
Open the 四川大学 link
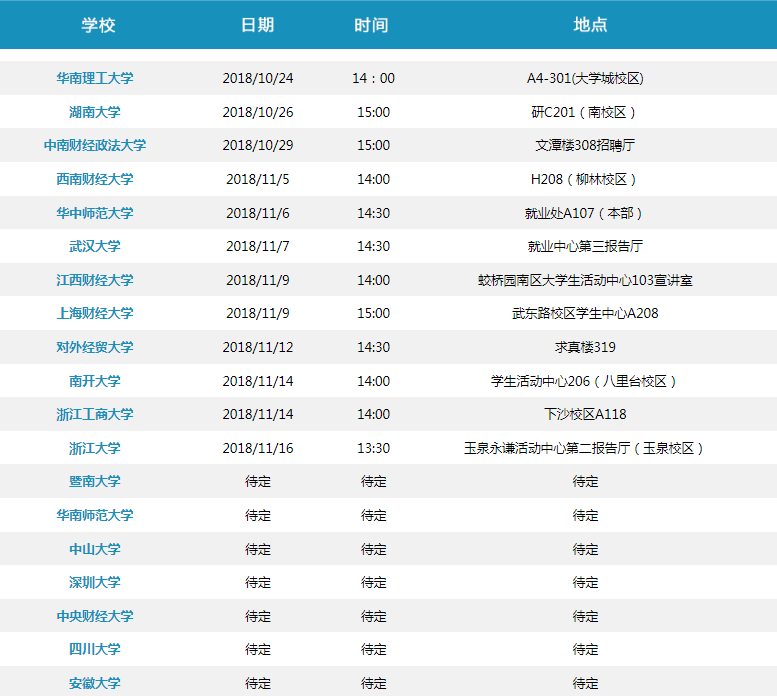point(95,649)
